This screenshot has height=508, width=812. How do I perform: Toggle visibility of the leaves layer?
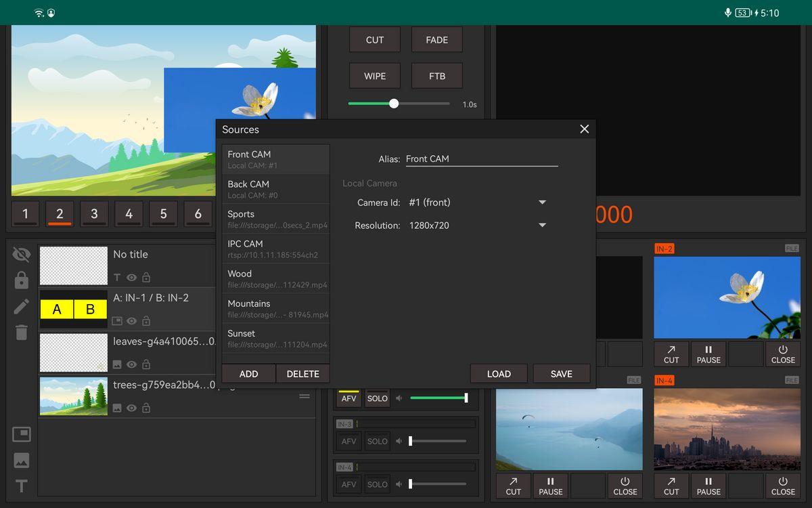132,364
